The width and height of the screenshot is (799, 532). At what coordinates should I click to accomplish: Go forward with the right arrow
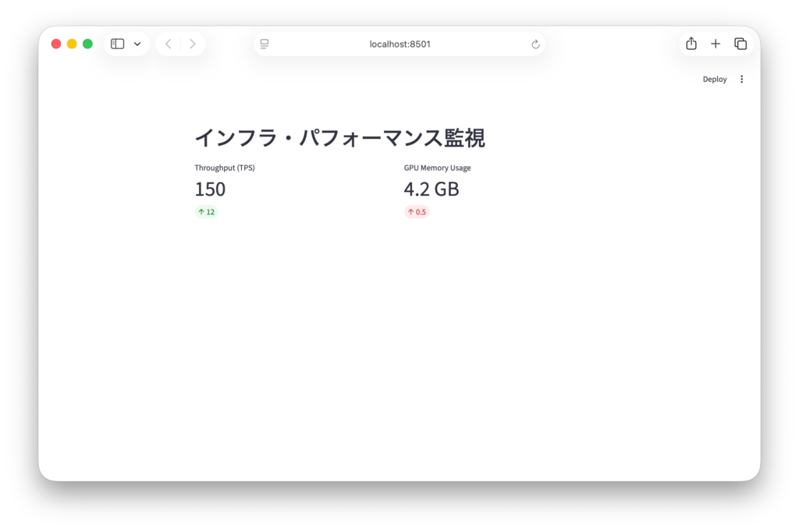pos(193,44)
